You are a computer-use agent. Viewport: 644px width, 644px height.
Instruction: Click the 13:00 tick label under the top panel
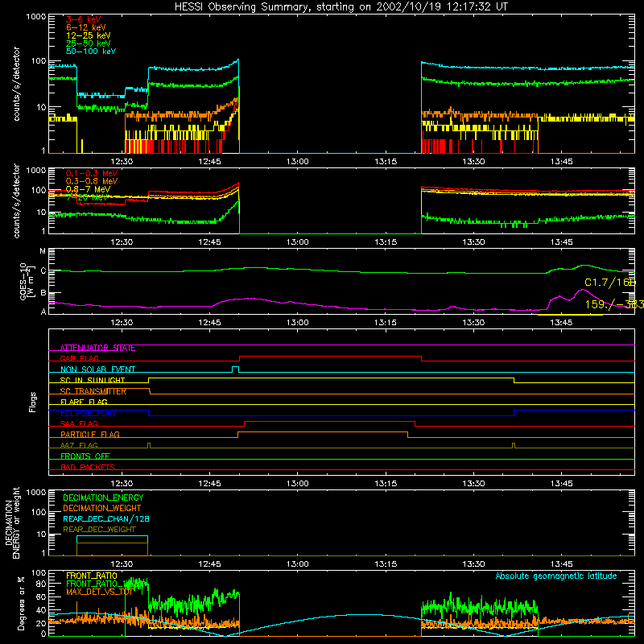pyautogui.click(x=298, y=161)
